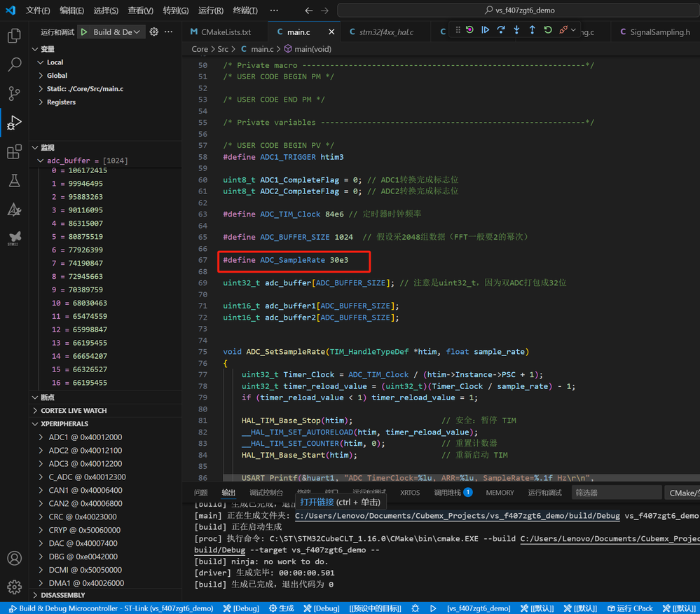
Task: Open the Extensions view
Action: [x=14, y=152]
